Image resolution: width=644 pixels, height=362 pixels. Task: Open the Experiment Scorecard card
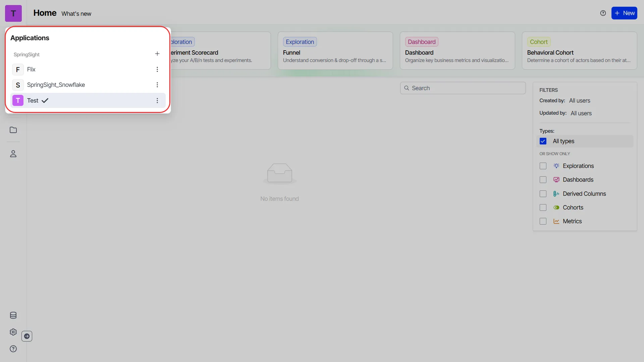[221, 51]
